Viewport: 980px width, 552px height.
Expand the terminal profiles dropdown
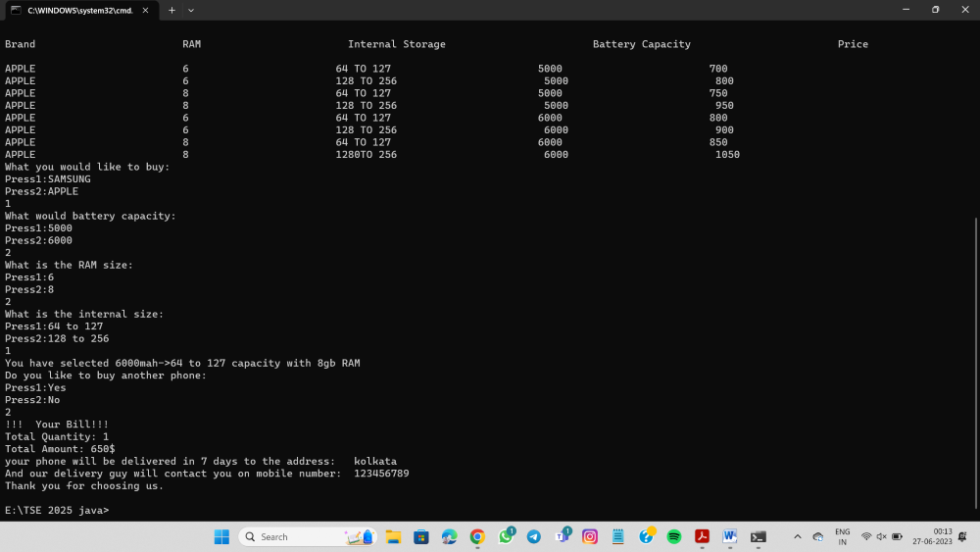click(191, 10)
